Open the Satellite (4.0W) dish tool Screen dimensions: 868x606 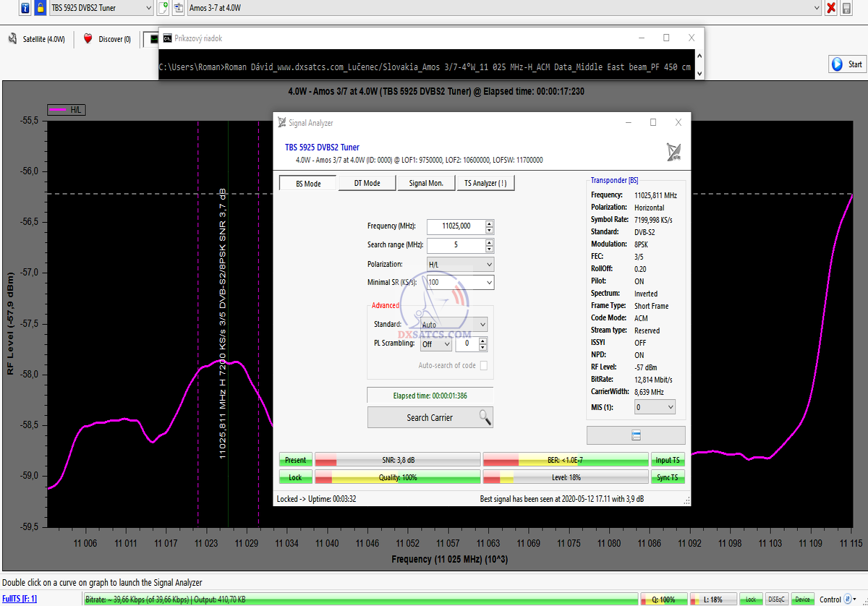point(36,39)
